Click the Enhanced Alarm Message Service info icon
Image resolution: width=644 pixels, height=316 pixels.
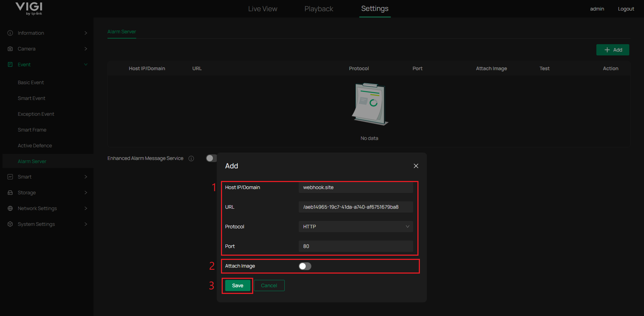191,159
